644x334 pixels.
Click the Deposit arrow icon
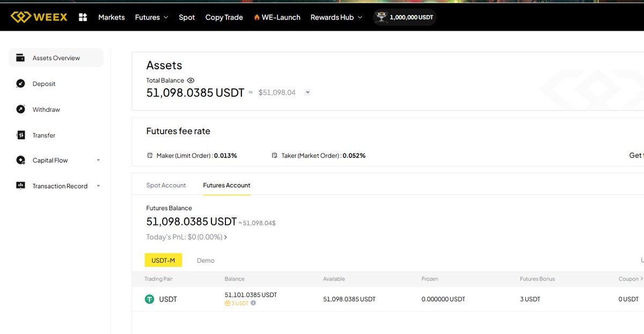(x=20, y=84)
